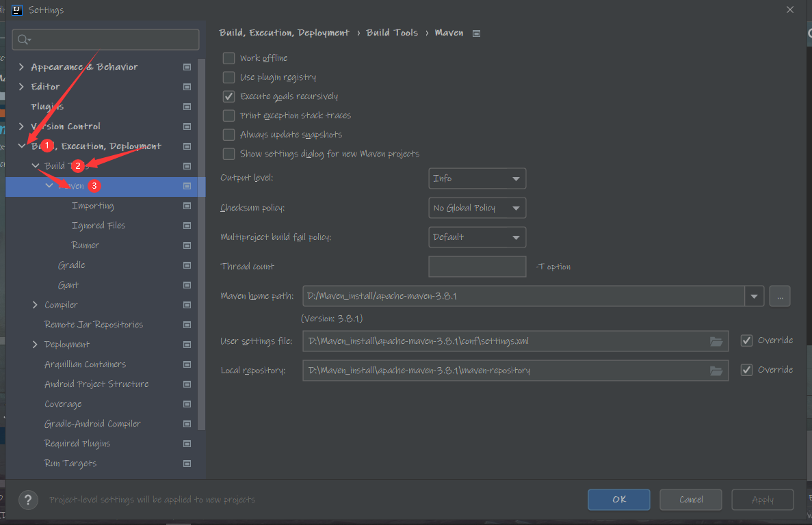Uncheck Execute goals recursively
The image size is (812, 525).
(x=228, y=96)
